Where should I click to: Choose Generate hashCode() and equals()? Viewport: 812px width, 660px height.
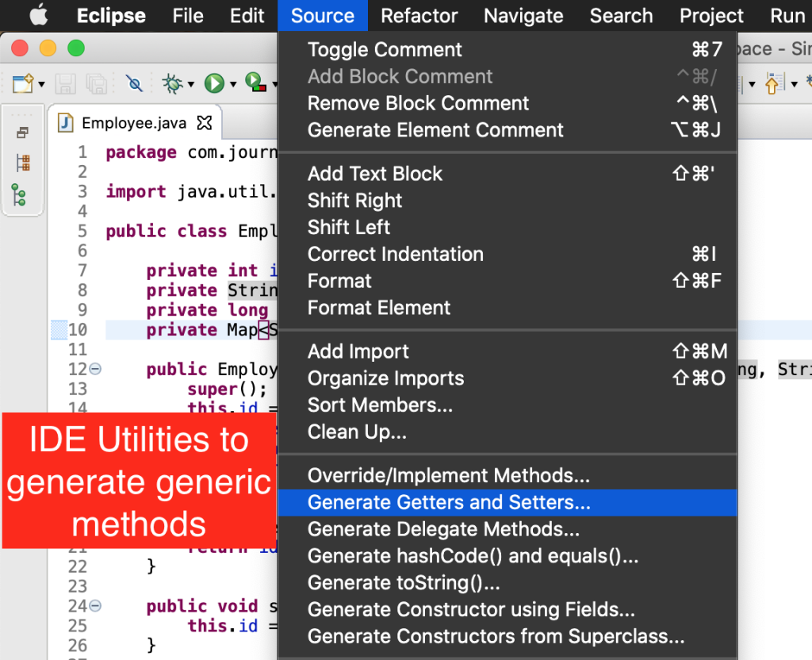[x=507, y=556]
